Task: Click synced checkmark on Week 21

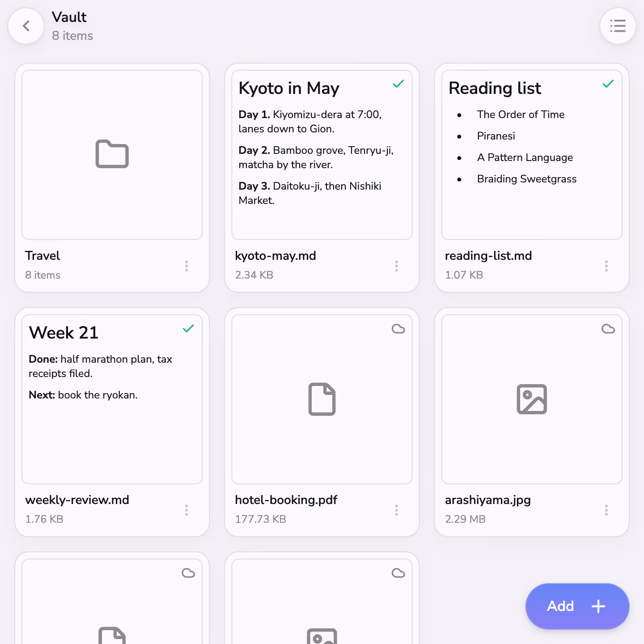Action: point(188,328)
